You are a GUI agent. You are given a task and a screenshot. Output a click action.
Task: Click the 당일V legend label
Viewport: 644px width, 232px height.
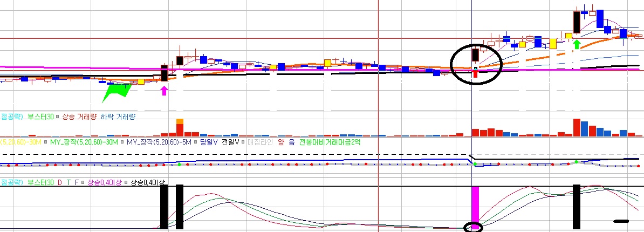point(208,142)
